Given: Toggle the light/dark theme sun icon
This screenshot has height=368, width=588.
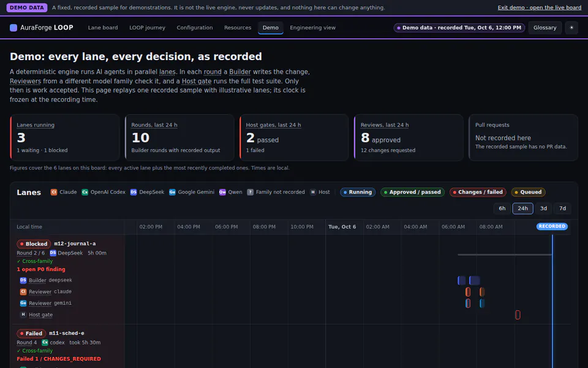Looking at the screenshot, I should [x=571, y=28].
